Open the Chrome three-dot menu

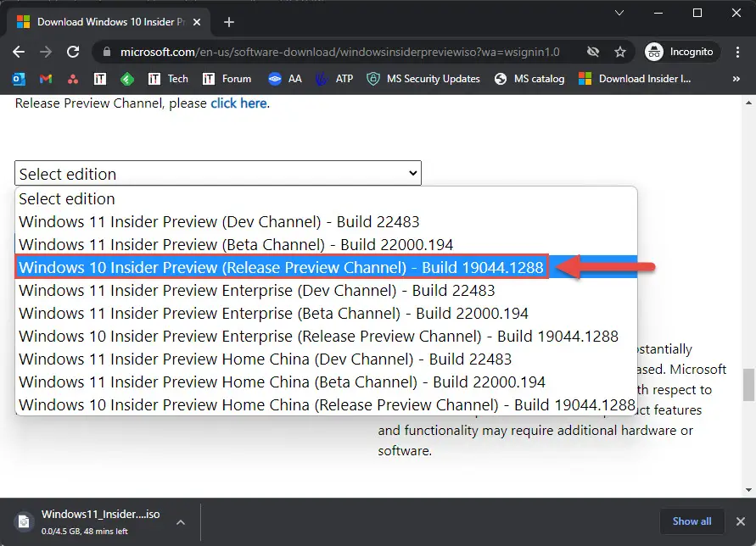tap(737, 52)
